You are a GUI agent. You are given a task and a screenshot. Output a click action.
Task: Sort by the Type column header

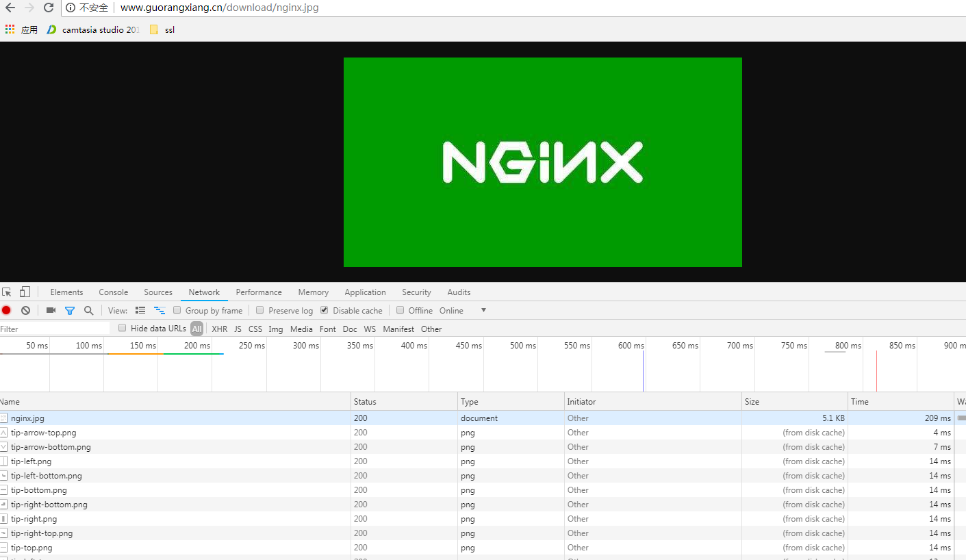(x=511, y=402)
